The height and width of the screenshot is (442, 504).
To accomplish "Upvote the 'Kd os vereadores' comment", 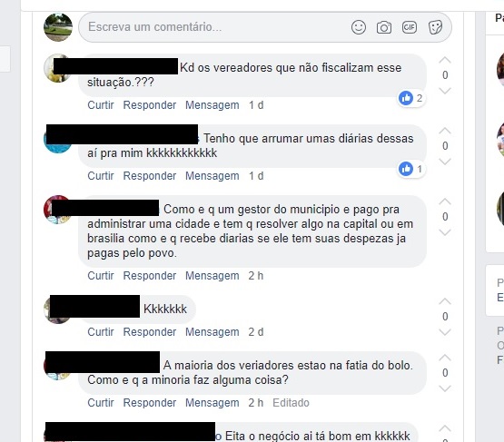I will [x=445, y=60].
